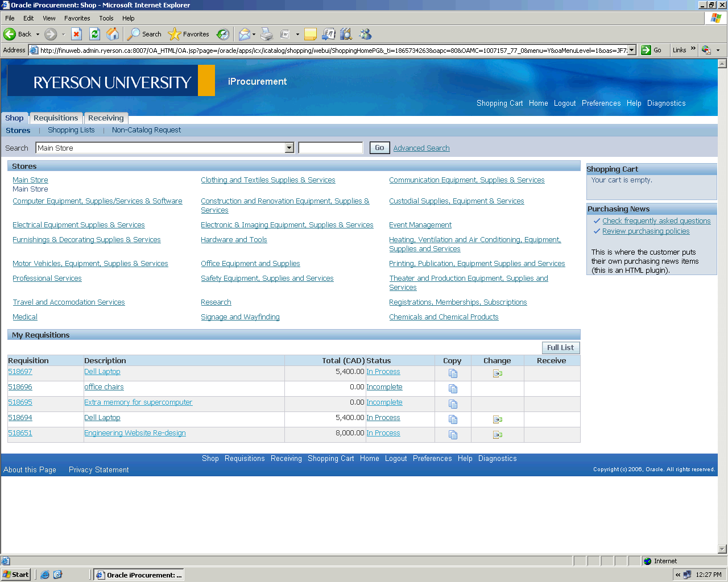Image resolution: width=728 pixels, height=582 pixels.
Task: Open the Office Equipment and Supplies store
Action: [x=250, y=264]
